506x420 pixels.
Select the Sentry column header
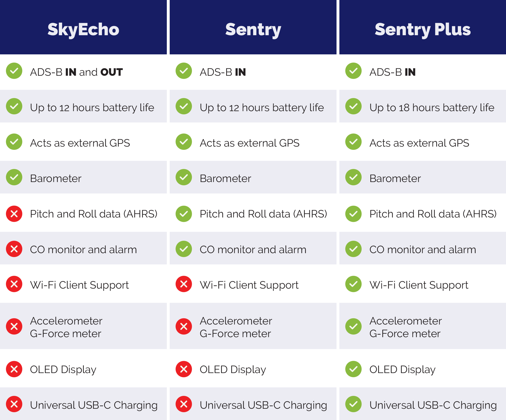coord(253,29)
